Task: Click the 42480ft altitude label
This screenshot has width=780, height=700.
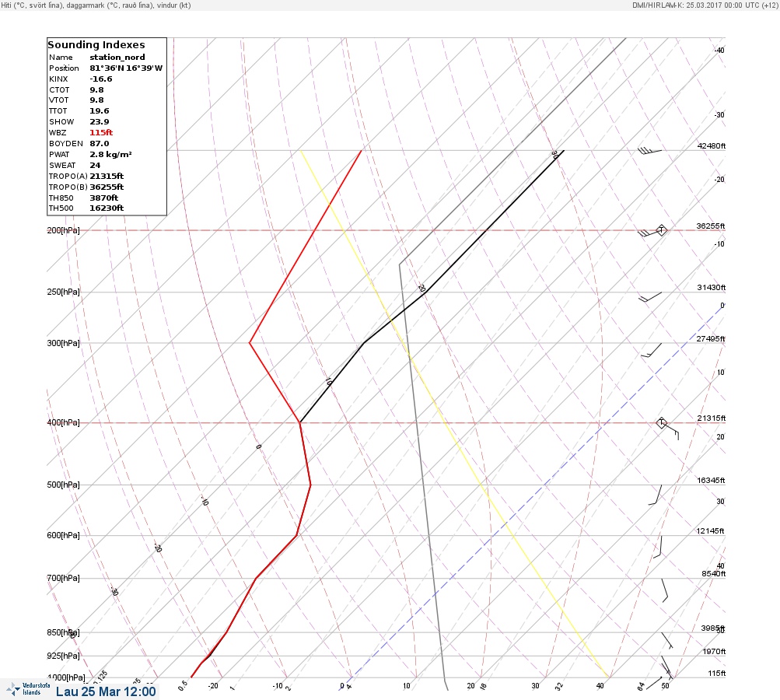Action: tap(712, 145)
